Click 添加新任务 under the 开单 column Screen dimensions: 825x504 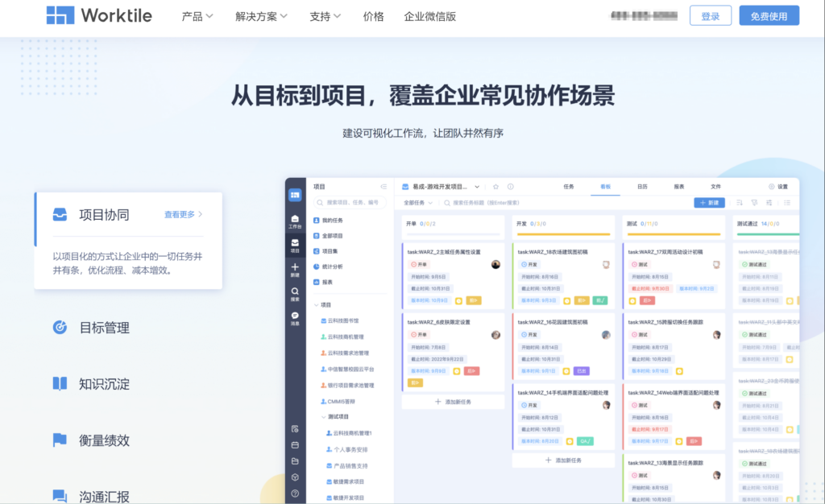[x=453, y=402]
